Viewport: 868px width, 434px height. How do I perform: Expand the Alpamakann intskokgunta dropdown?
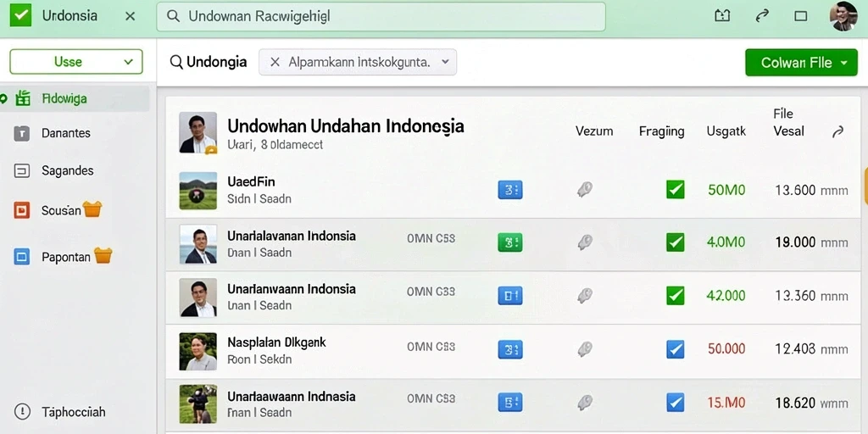[445, 62]
